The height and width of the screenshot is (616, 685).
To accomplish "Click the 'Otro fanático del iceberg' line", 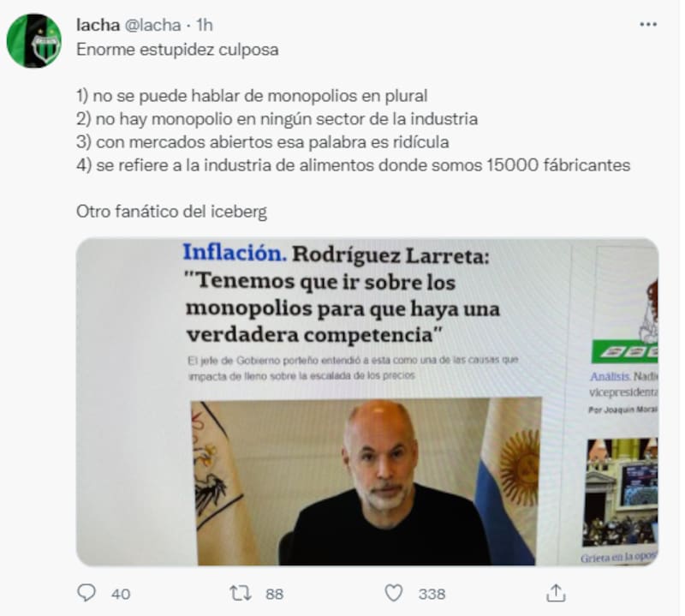I will coord(172,212).
